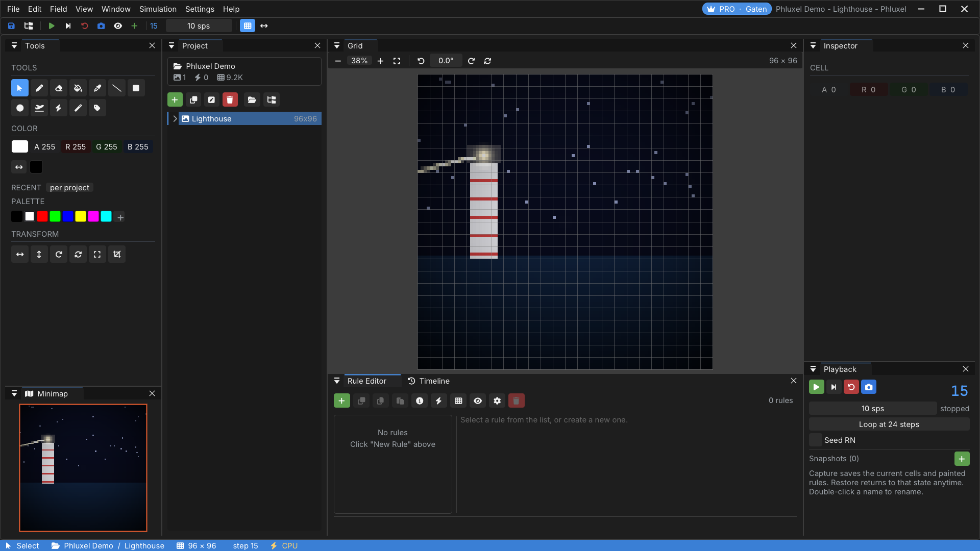Image resolution: width=980 pixels, height=551 pixels.
Task: Open the Help menu
Action: [x=231, y=9]
